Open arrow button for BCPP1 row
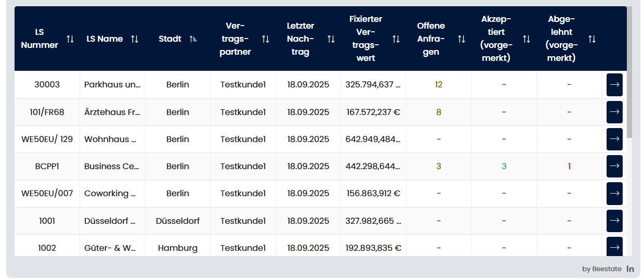The image size is (644, 280). tap(614, 166)
